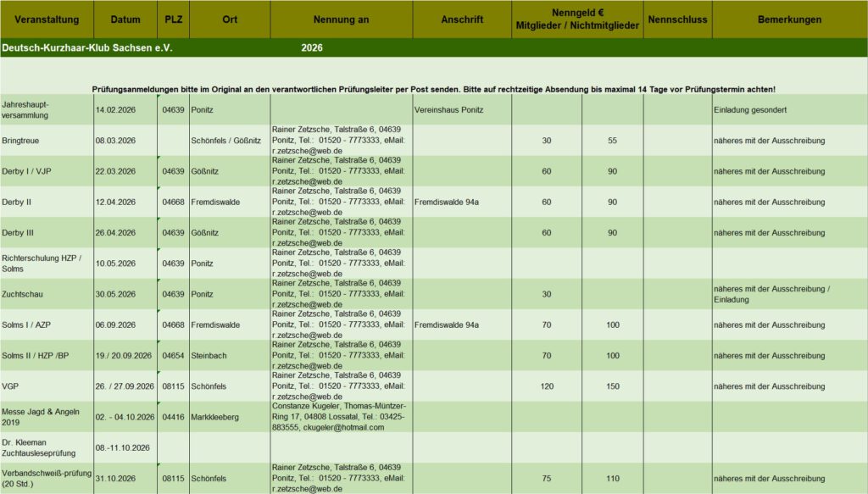This screenshot has height=494, width=868.
Task: Click the "Dr. Kleeman Zuchtausleseprüfung" event cell
Action: click(47, 447)
